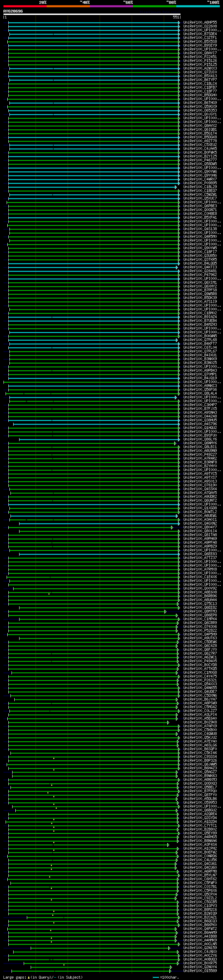Open the UniRef100_A8HP55 hit label

pos(200,23)
